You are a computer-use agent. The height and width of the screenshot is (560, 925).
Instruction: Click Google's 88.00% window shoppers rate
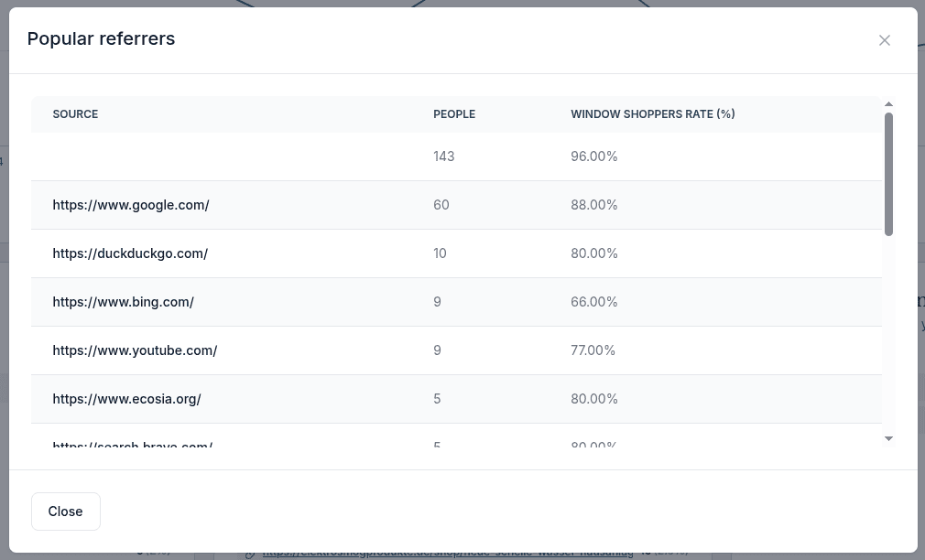(x=593, y=205)
